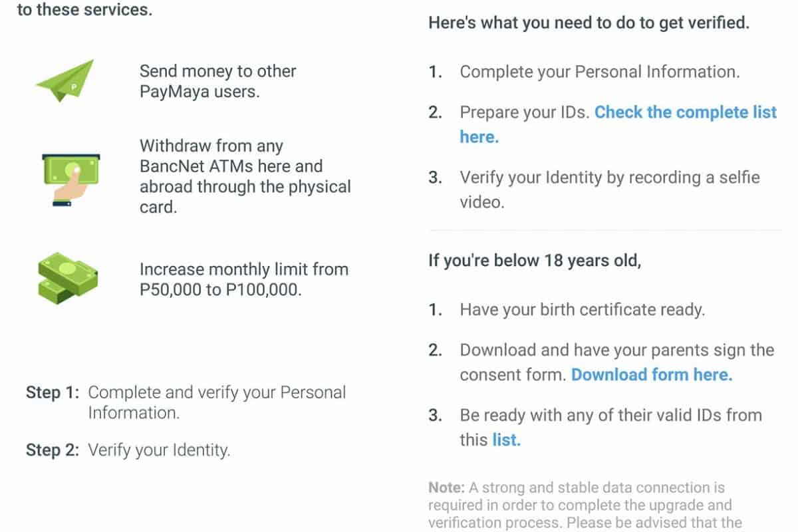Click the 'Verify your Identity.' step text

(159, 450)
